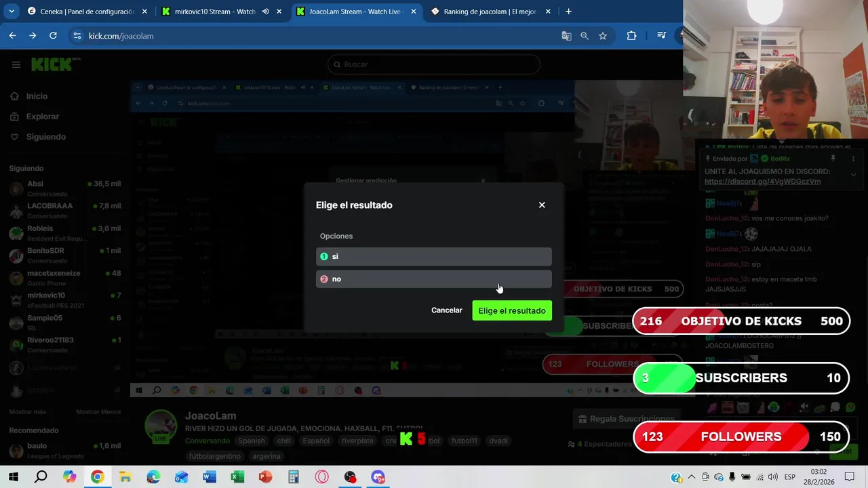The image size is (868, 488).
Task: Click Cancelar in the dialog
Action: [447, 310]
